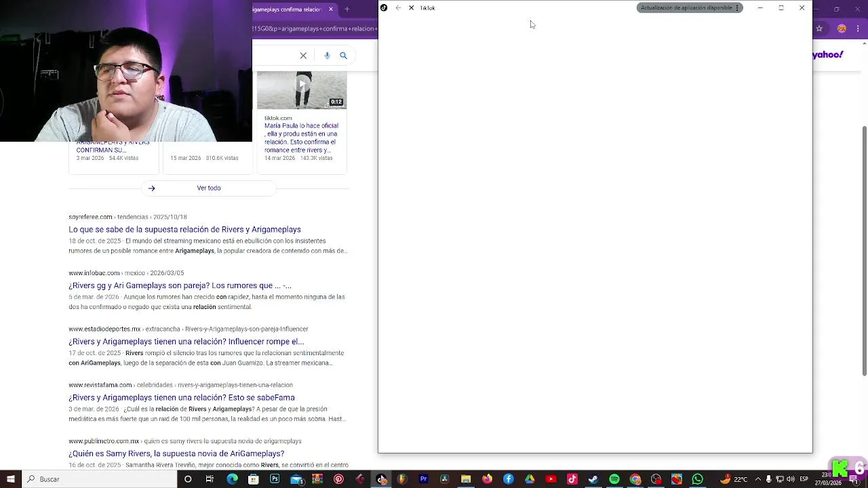
Task: Clear the Yahoo search box
Action: pyautogui.click(x=303, y=56)
